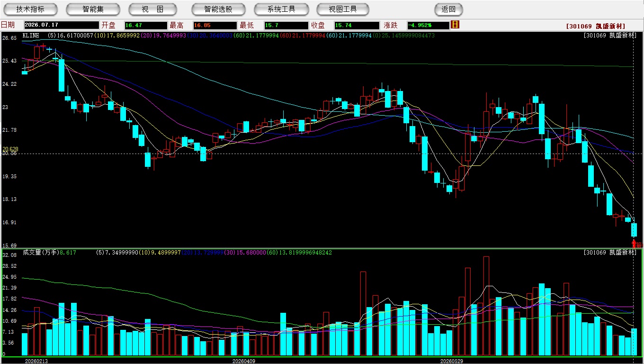Click the 最低 value field 15.7
This screenshot has width=644, height=364.
(286, 25)
